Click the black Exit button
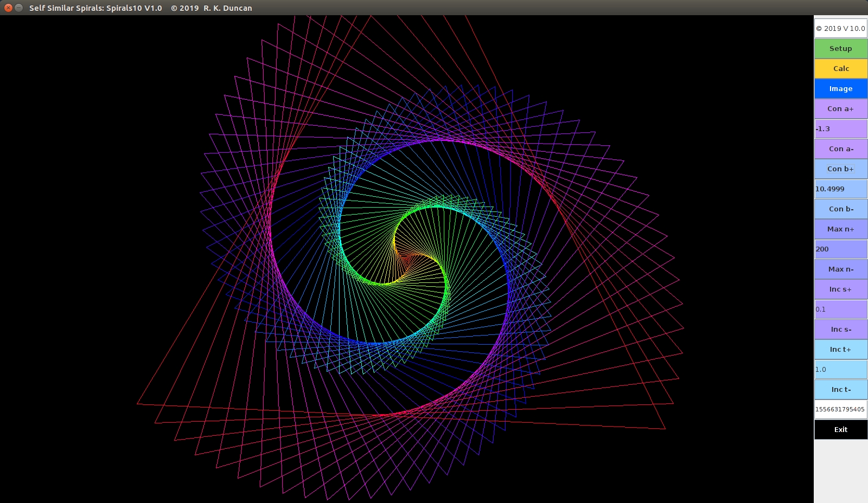Screen dimensions: 868x503 click(840, 429)
